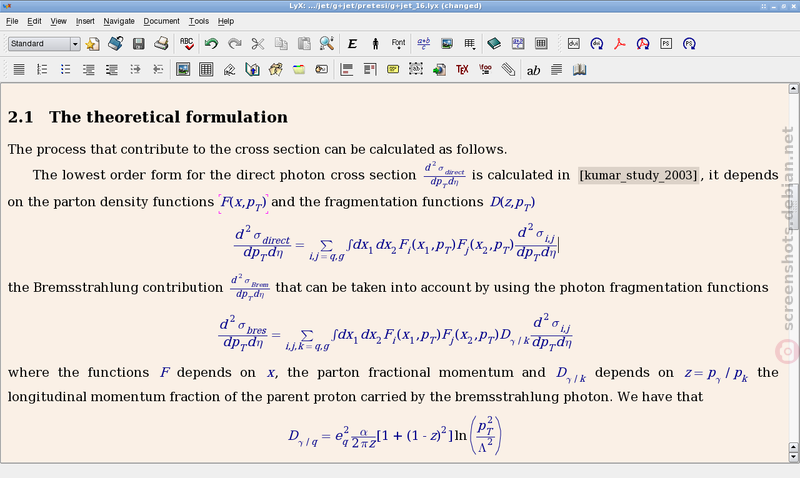800x478 pixels.
Task: Insert math formula with the a+b/c icon
Action: pos(423,44)
